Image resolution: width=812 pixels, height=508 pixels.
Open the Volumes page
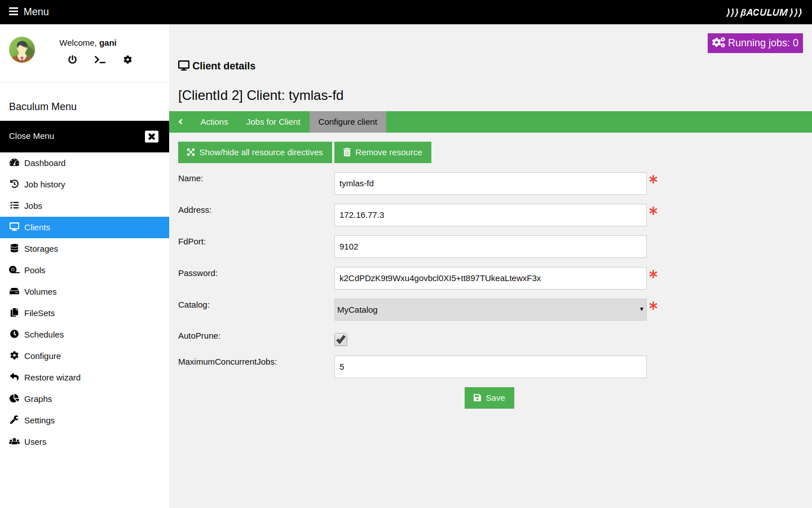pos(85,292)
